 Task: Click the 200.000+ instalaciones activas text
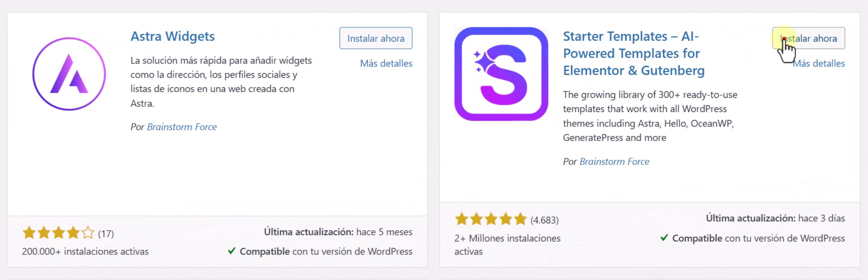[x=85, y=251]
